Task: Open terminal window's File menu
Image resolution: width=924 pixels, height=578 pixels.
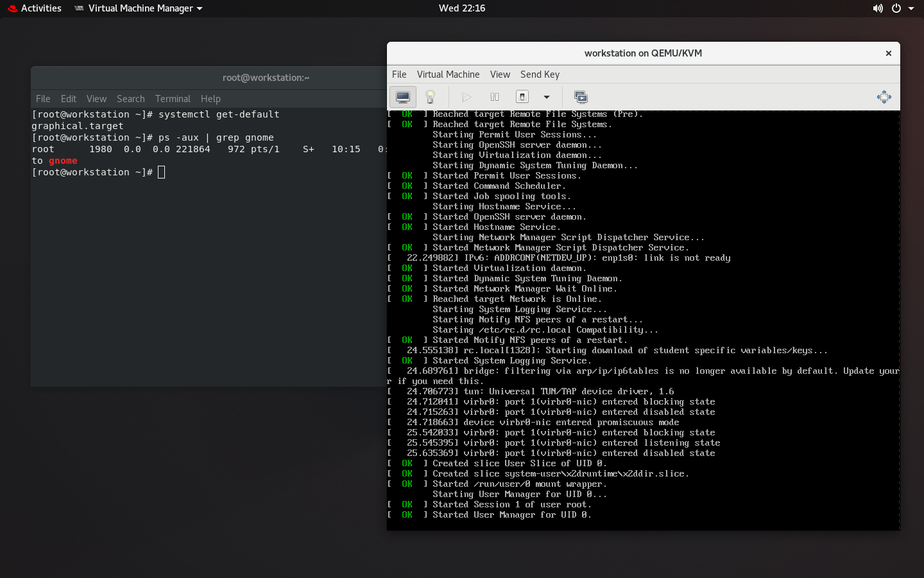Action: click(x=43, y=99)
